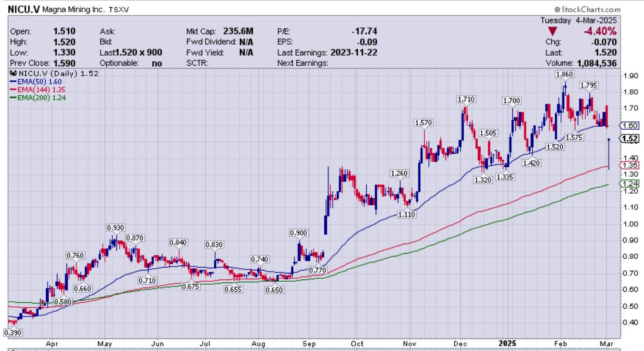Click the 0.740 price label
This screenshot has width=644, height=351.
pyautogui.click(x=260, y=259)
